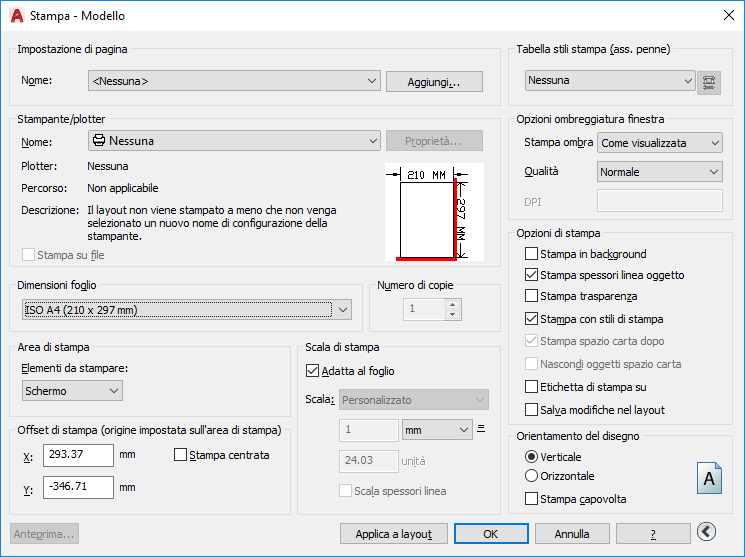Click the scale value field showing 1
The image size is (745, 557).
point(369,430)
